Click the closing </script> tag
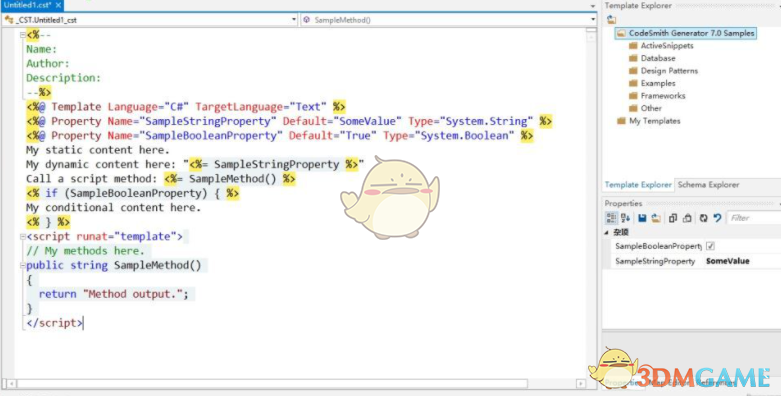 (54, 323)
